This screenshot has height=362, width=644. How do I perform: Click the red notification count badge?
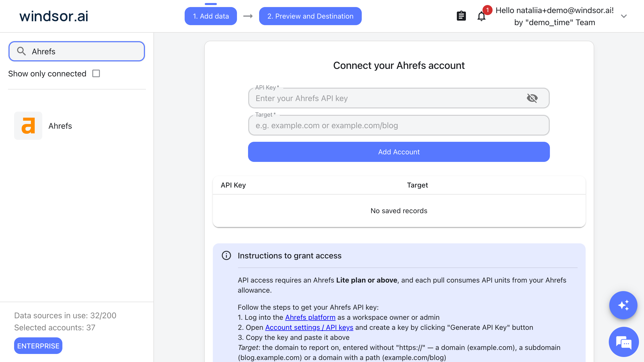pyautogui.click(x=487, y=10)
